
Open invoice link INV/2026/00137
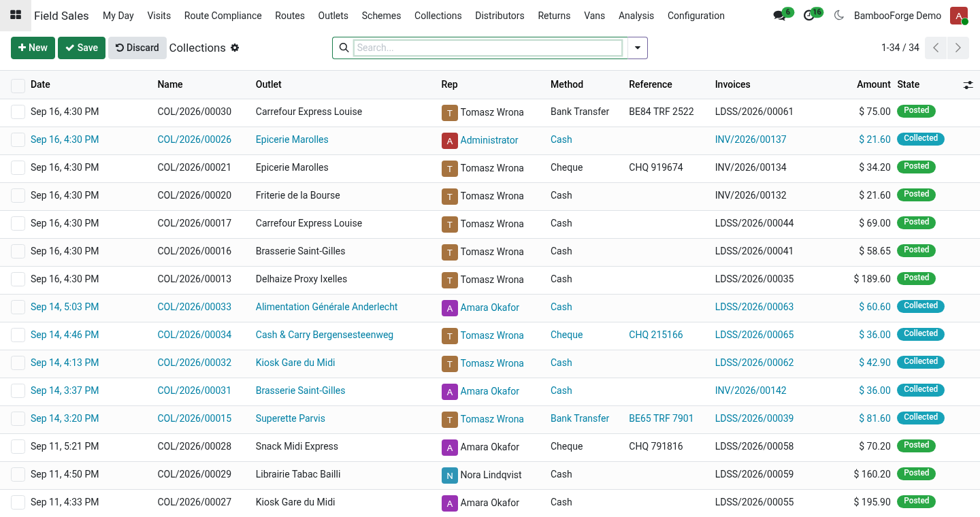[751, 139]
